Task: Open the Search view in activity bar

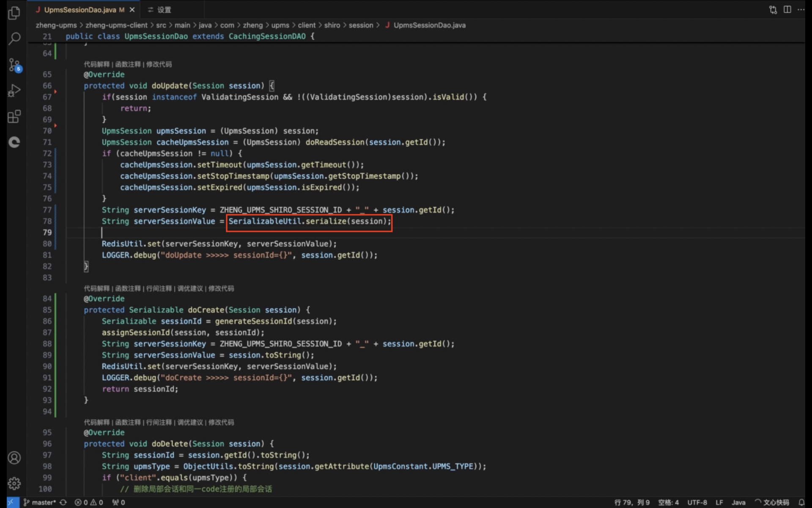Action: (14, 39)
